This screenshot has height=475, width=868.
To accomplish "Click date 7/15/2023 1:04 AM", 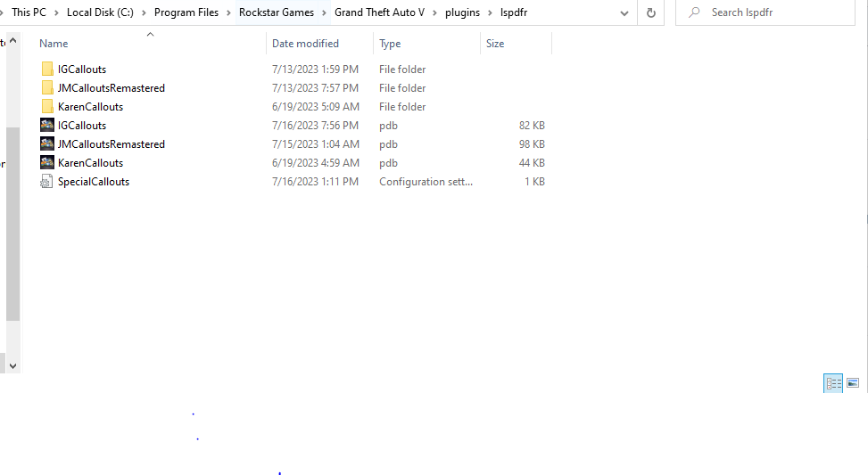I will [x=315, y=144].
